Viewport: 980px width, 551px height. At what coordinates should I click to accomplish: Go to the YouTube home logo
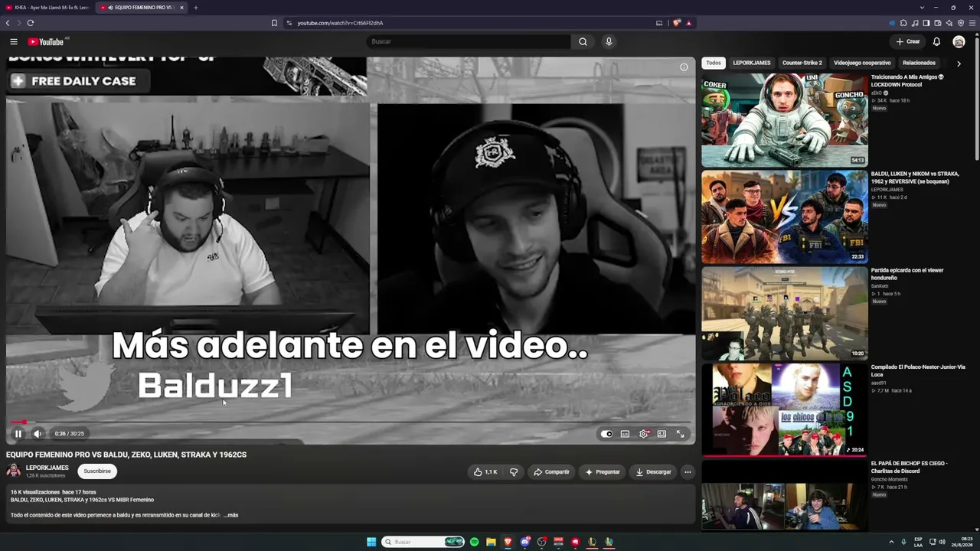(46, 41)
